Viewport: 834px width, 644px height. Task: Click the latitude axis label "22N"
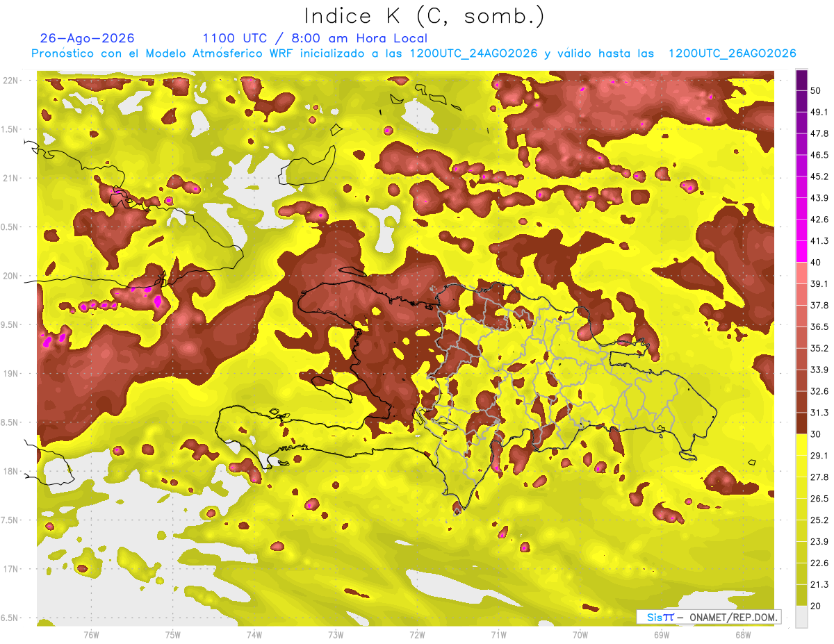pos(10,81)
